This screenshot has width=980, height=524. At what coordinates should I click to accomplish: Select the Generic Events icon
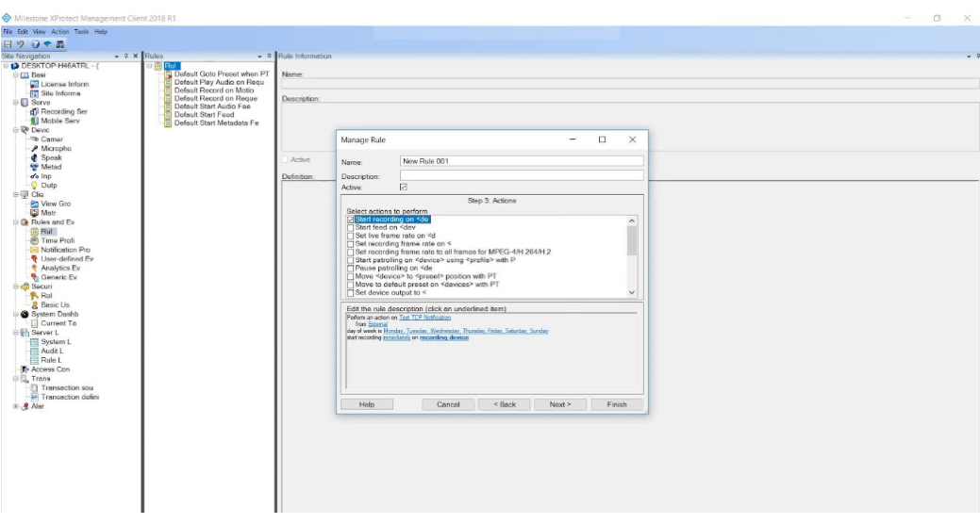click(34, 277)
